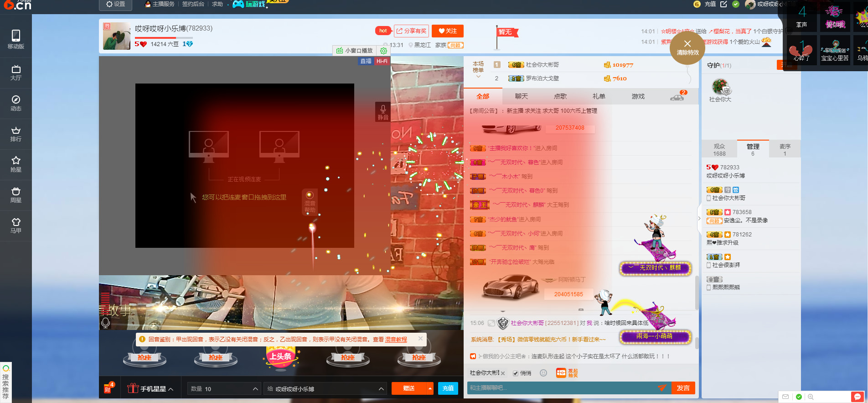Image resolution: width=868 pixels, height=403 pixels.
Task: Send the 宝宝心里苦 sticker
Action: [x=835, y=49]
